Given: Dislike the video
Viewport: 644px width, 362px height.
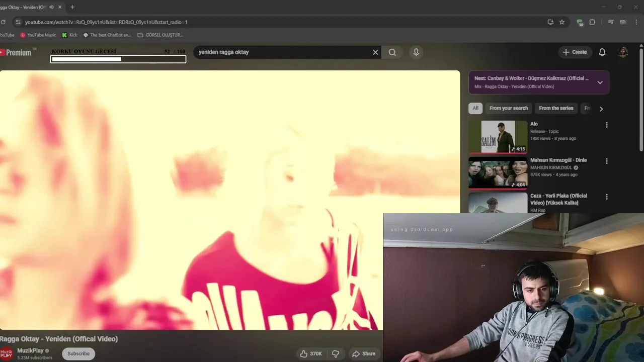Looking at the screenshot, I should tap(336, 354).
